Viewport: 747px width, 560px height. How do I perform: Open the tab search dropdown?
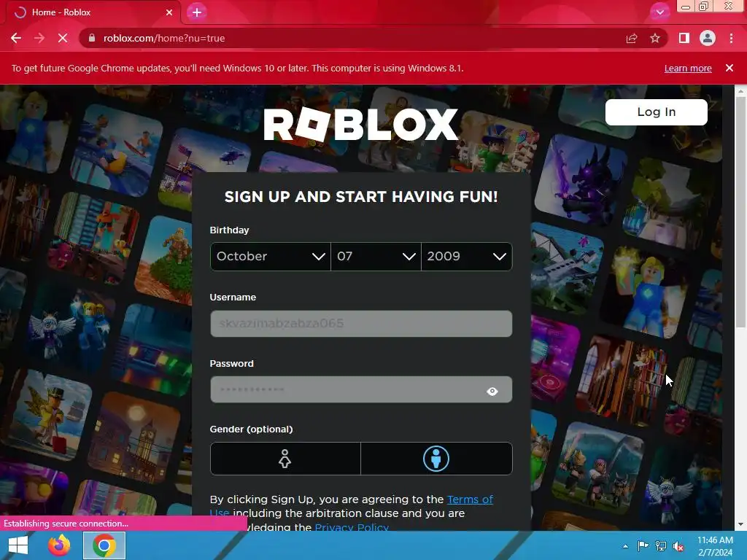[x=659, y=12]
